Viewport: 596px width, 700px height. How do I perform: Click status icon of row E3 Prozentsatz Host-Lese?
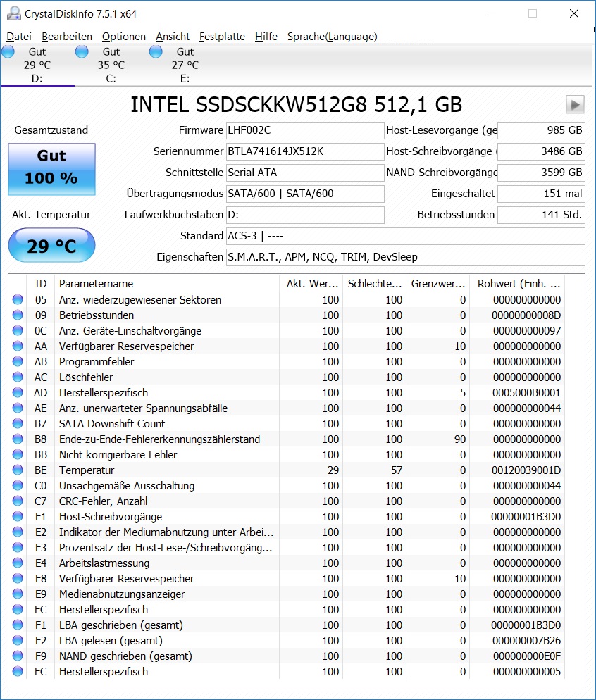coord(18,547)
